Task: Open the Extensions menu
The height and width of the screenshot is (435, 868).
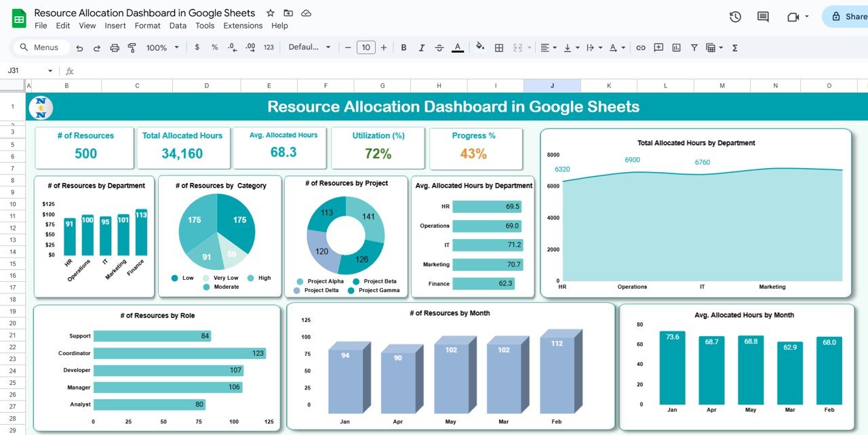Action: point(243,26)
